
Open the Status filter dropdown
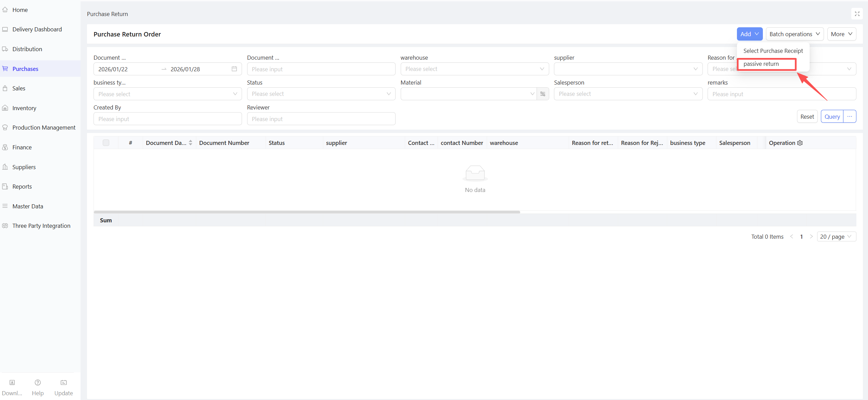point(321,94)
